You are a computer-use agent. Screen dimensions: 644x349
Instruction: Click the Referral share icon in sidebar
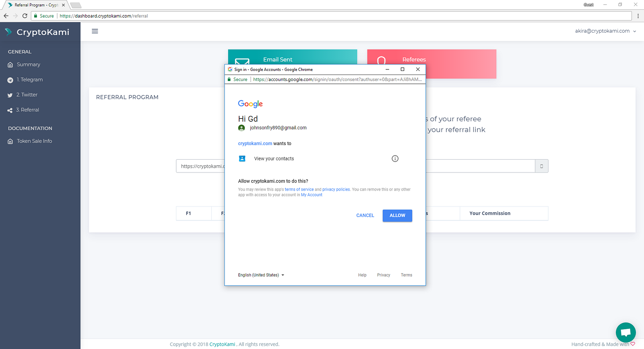(10, 110)
